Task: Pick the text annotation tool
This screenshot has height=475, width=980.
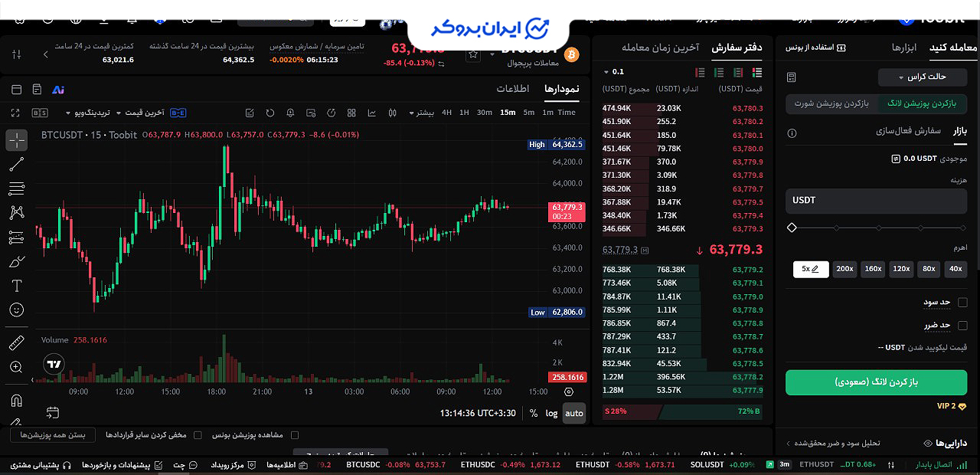Action: (x=16, y=286)
